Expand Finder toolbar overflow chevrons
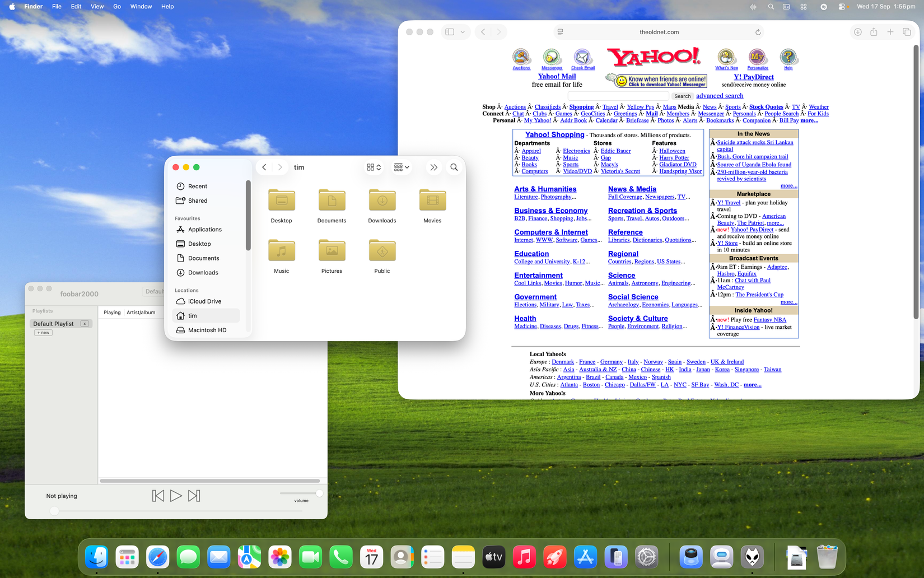Image resolution: width=924 pixels, height=578 pixels. [x=433, y=167]
